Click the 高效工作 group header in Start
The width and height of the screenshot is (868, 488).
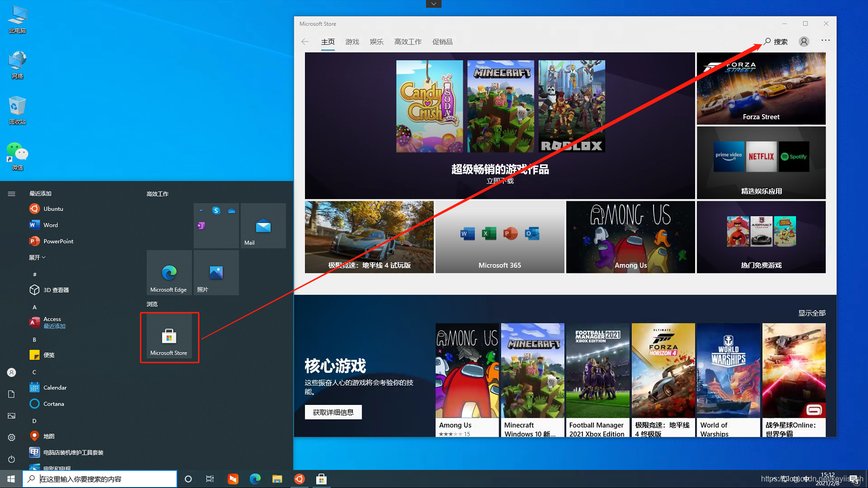pyautogui.click(x=158, y=193)
